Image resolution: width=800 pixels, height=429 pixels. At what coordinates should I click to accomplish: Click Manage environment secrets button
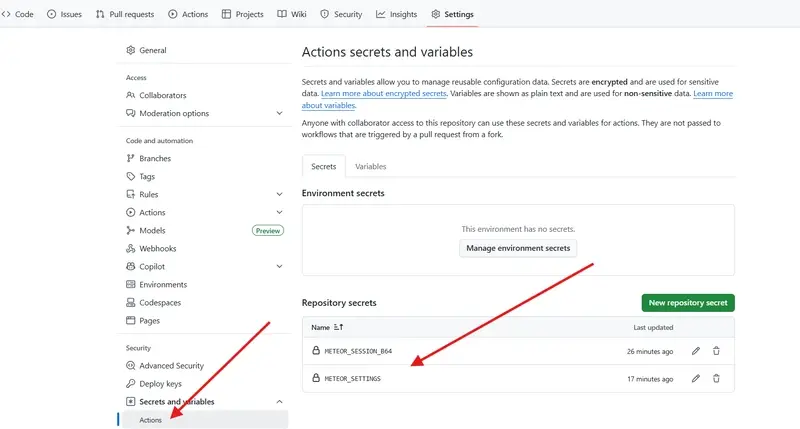518,248
